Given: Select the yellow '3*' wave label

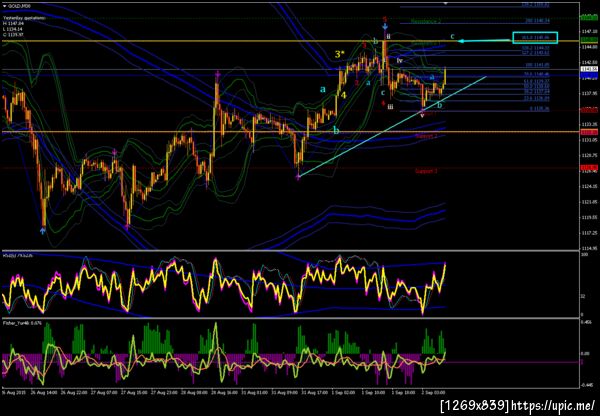Looking at the screenshot, I should pyautogui.click(x=340, y=54).
